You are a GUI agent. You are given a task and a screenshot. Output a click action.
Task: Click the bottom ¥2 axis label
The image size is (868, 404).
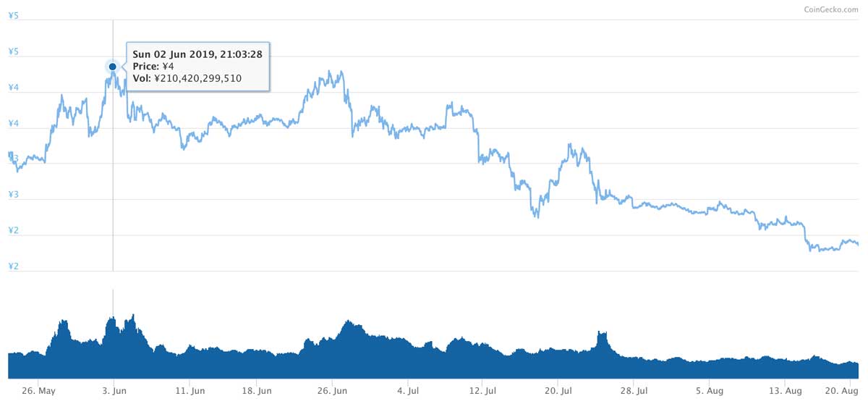[13, 266]
